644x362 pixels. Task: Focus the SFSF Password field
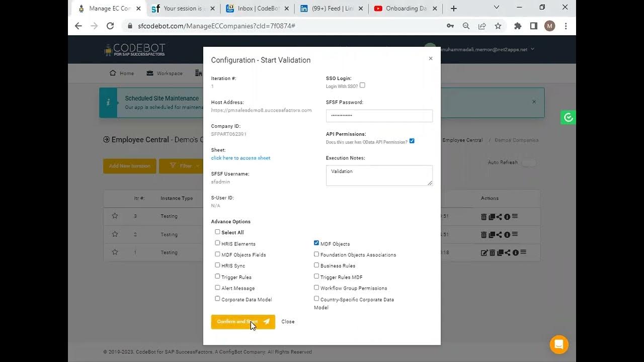click(379, 116)
